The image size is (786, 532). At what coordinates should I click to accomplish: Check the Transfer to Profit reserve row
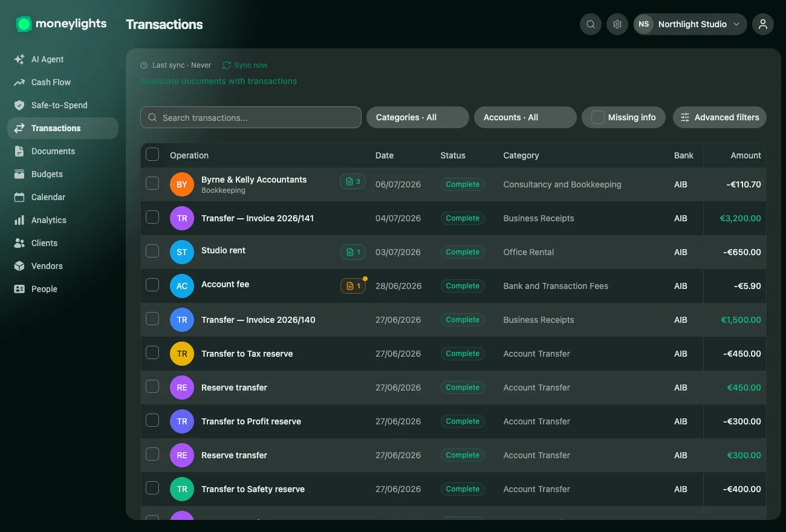[x=152, y=420]
